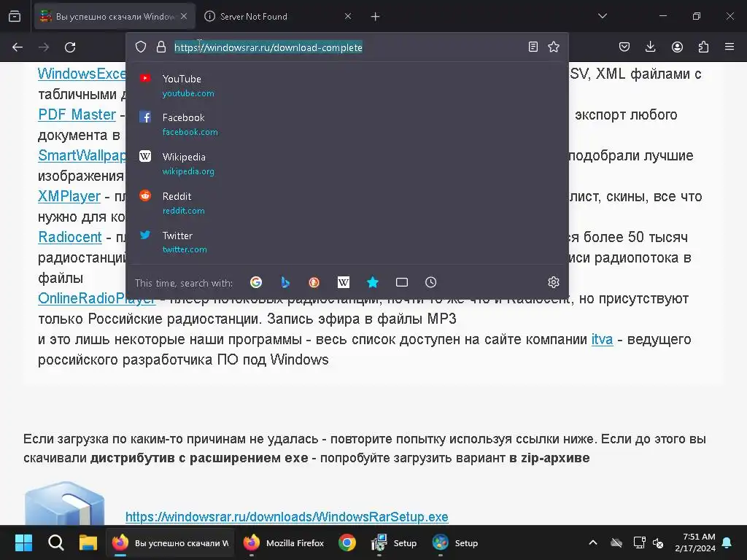Image resolution: width=747 pixels, height=560 pixels.
Task: Open File Explorer from taskbar
Action: click(x=88, y=542)
